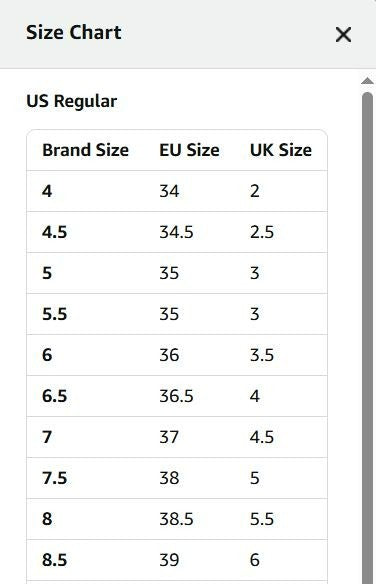The width and height of the screenshot is (376, 584).
Task: Click EU size 38 cell
Action: (x=169, y=478)
